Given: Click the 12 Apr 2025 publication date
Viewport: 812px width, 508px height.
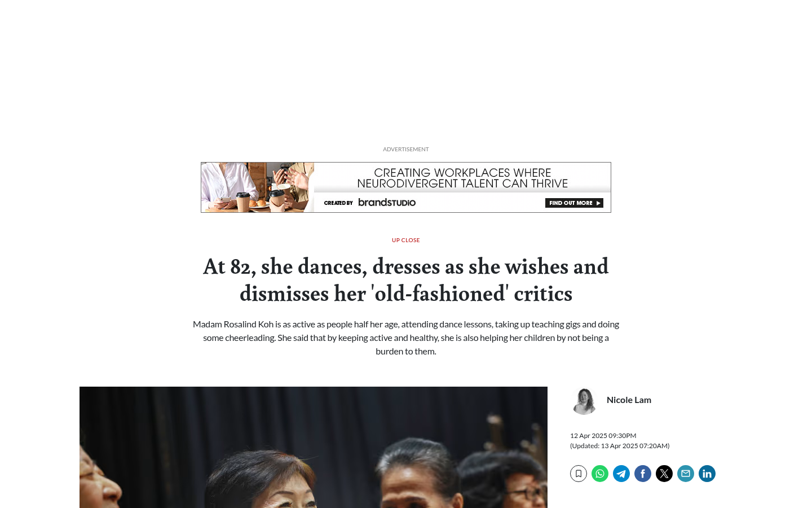Looking at the screenshot, I should coord(603,435).
